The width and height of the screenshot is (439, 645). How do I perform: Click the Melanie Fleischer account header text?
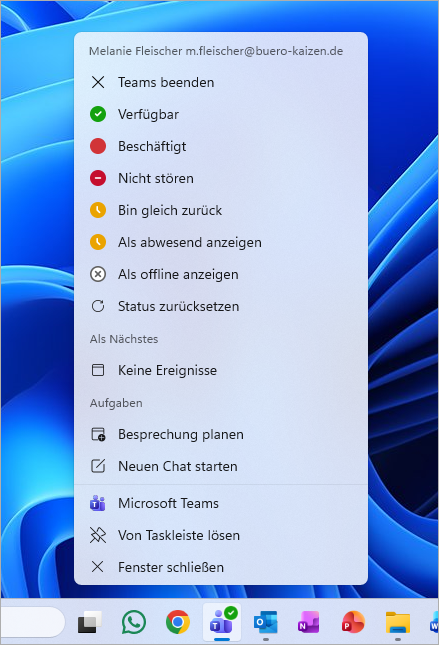pos(216,51)
